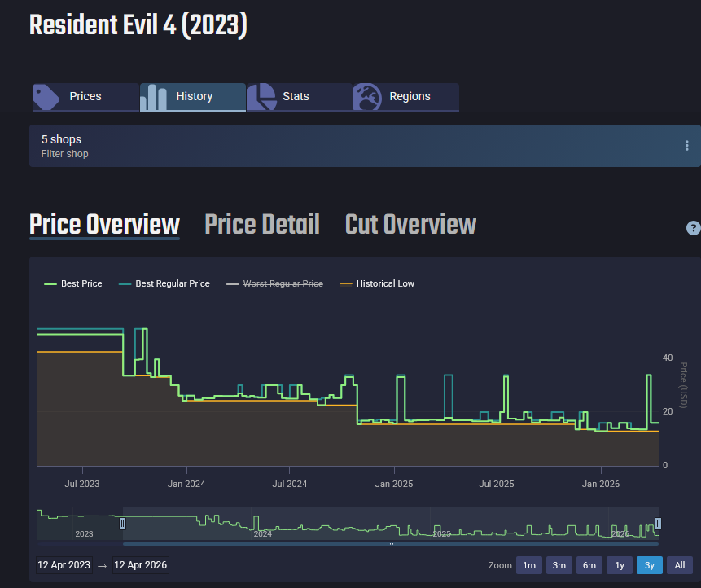Click the help question mark icon
Screen dimensions: 701x588
point(694,228)
